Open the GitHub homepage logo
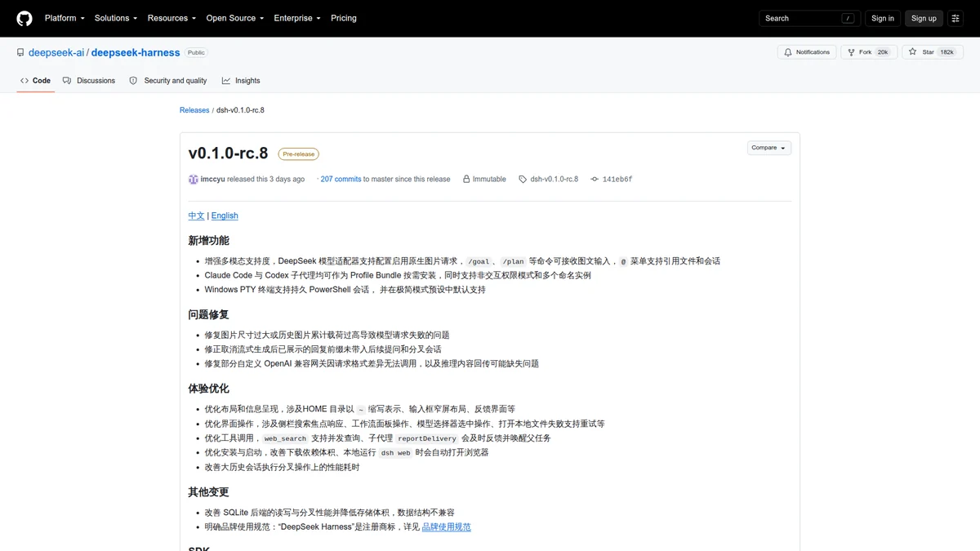The width and height of the screenshot is (980, 551). coord(24,18)
